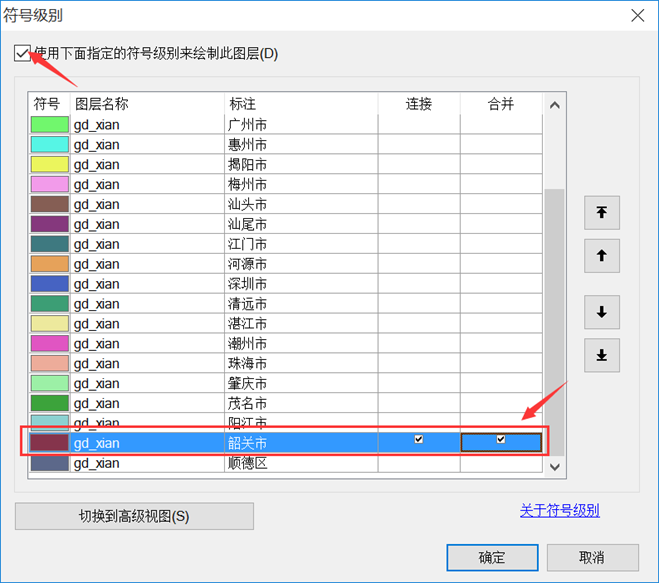Select cyan symbol swatch for 惠州市
The height and width of the screenshot is (583, 659).
pyautogui.click(x=50, y=144)
